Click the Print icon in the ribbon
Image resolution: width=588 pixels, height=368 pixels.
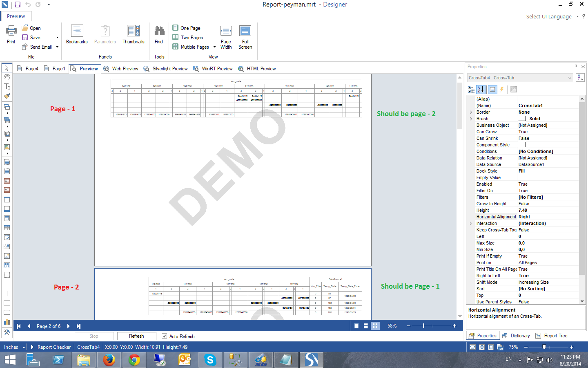click(11, 34)
